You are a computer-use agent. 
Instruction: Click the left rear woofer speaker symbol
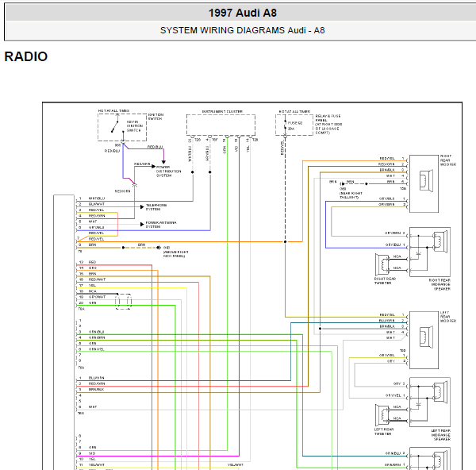426,337
